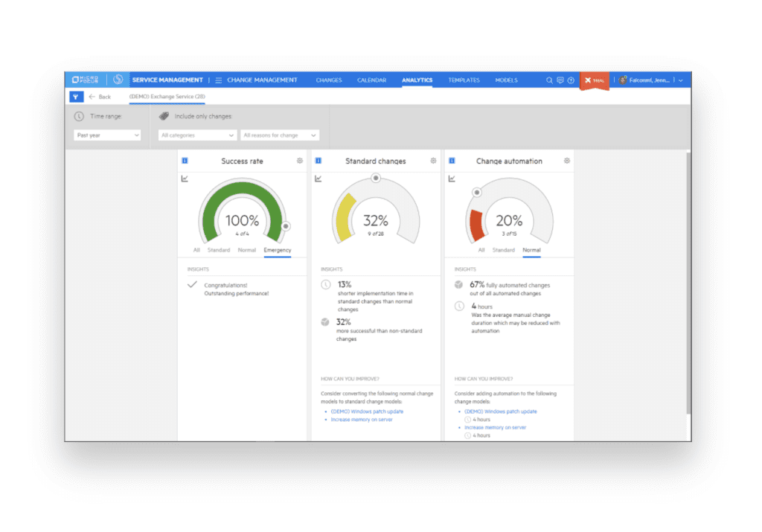
Task: Click the Micro Focus logo
Action: [83, 80]
